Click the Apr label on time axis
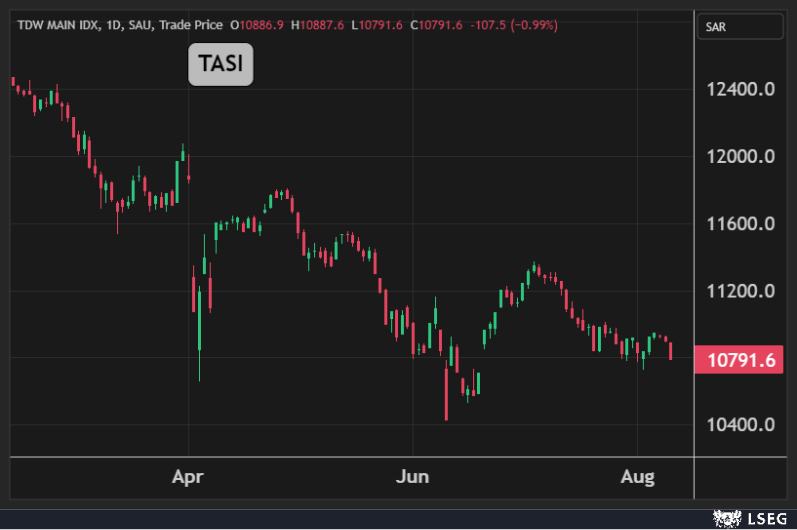The image size is (797, 530). coord(188,477)
